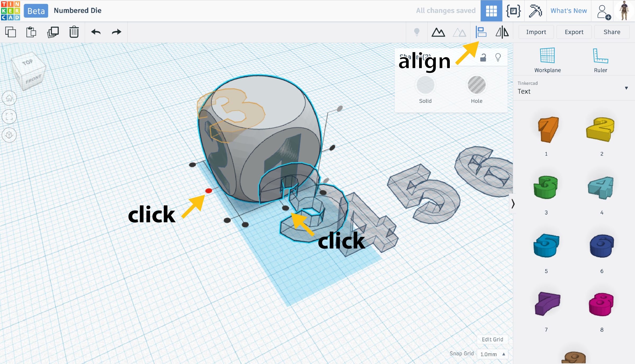Click the Duplicate icon in toolbar
This screenshot has width=635, height=364.
pos(53,32)
